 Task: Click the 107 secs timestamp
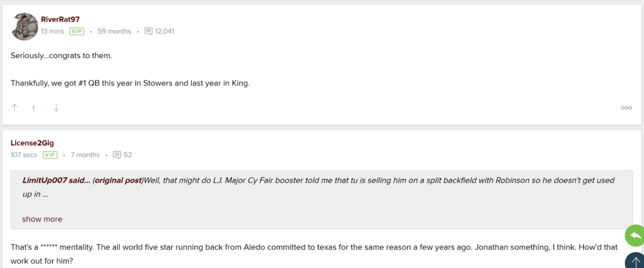pyautogui.click(x=24, y=155)
